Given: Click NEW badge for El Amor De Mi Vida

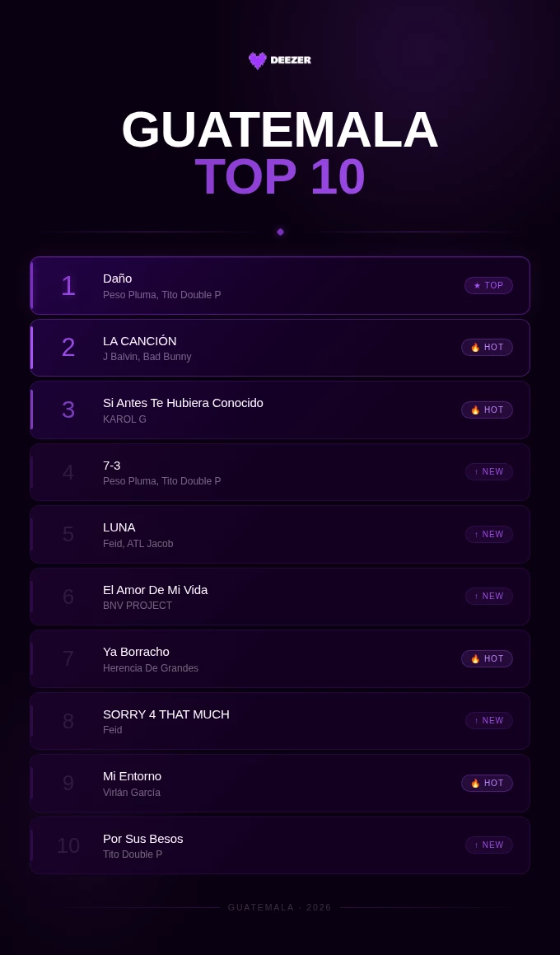Looking at the screenshot, I should click(488, 597).
